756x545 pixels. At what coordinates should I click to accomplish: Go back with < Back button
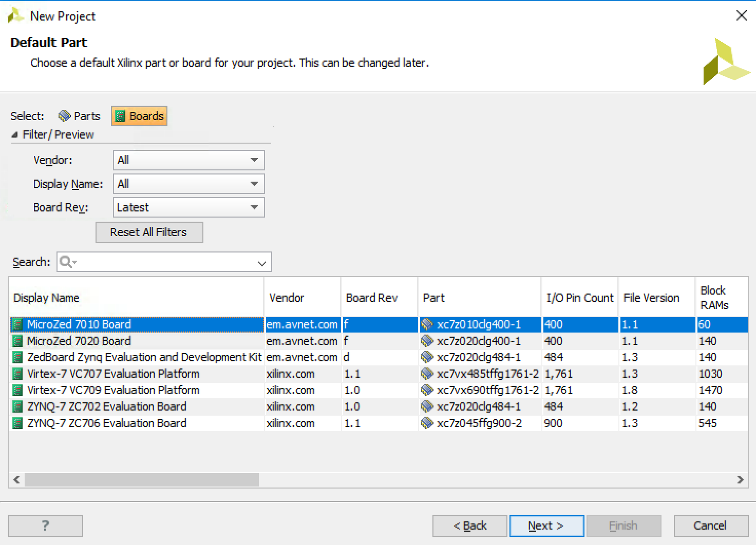coord(469,525)
